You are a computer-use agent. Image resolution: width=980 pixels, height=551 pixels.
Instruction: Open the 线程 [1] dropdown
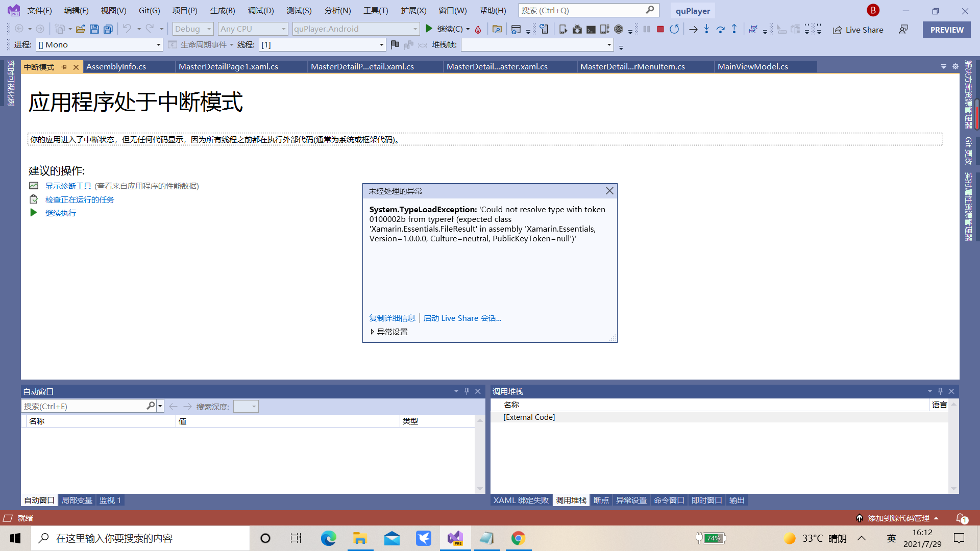[381, 45]
